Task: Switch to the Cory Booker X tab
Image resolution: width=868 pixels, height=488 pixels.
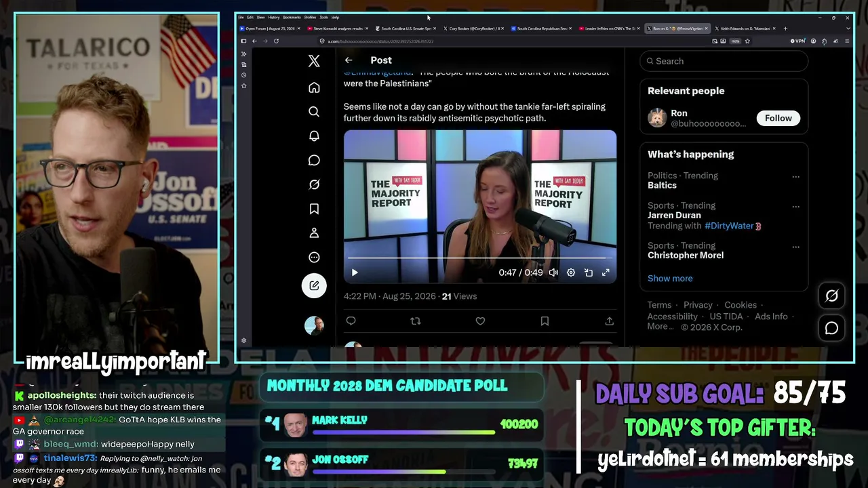Action: [x=473, y=28]
